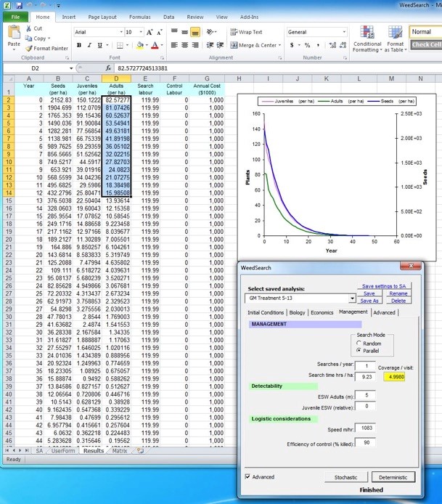Click the Insert Function fx icon
Screen dimensions: 442x504
click(x=109, y=68)
